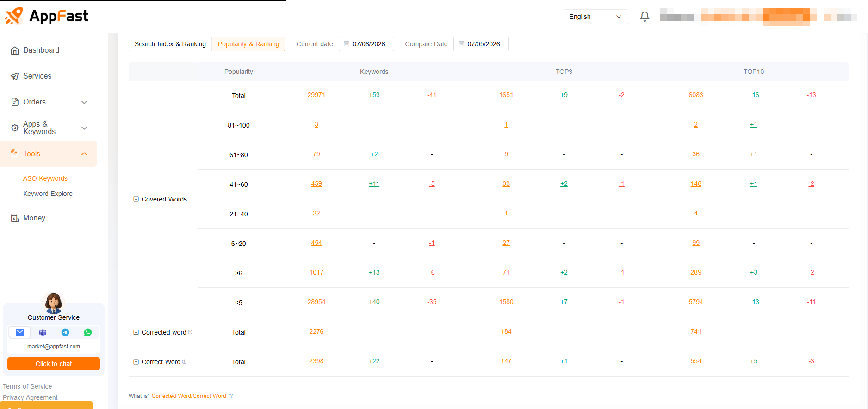Viewport: 868px width, 409px height.
Task: Expand the Orders menu chevron
Action: pyautogui.click(x=84, y=102)
